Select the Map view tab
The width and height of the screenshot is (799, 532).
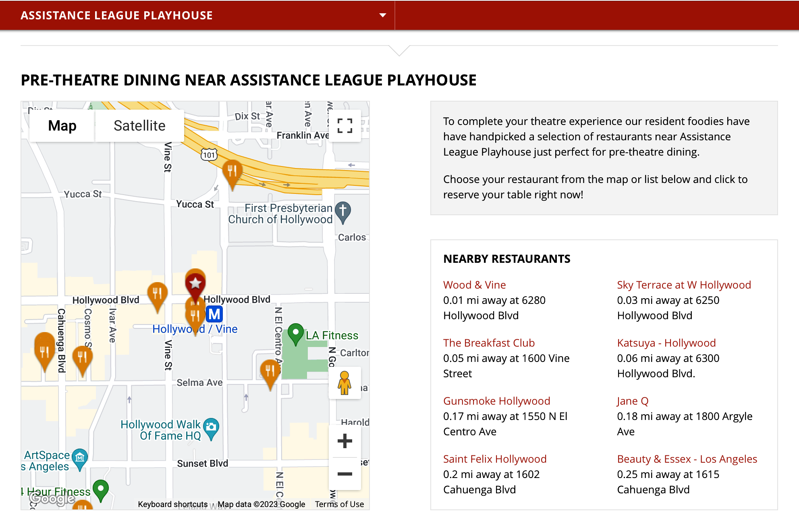coord(62,126)
